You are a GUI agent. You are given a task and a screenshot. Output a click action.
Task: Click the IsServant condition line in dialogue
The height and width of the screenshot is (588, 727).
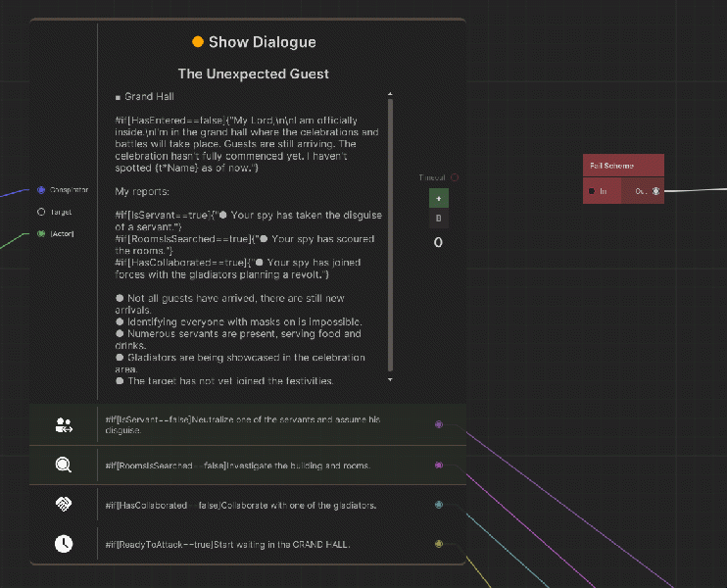coord(248,220)
